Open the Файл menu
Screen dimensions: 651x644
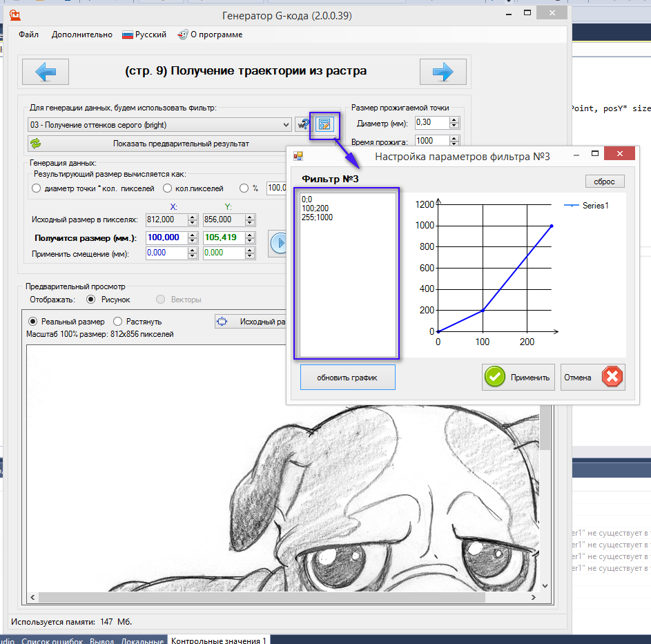click(28, 35)
